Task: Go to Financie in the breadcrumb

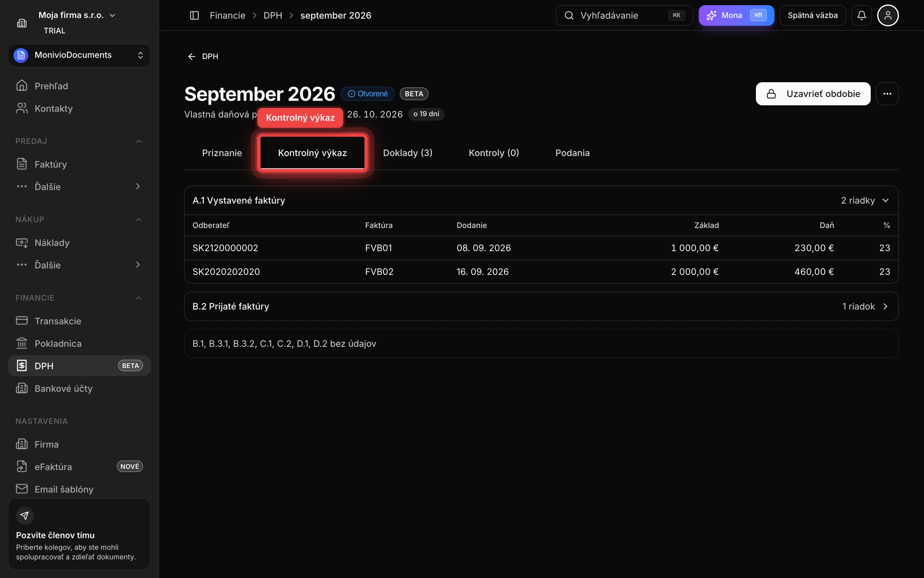Action: point(227,15)
